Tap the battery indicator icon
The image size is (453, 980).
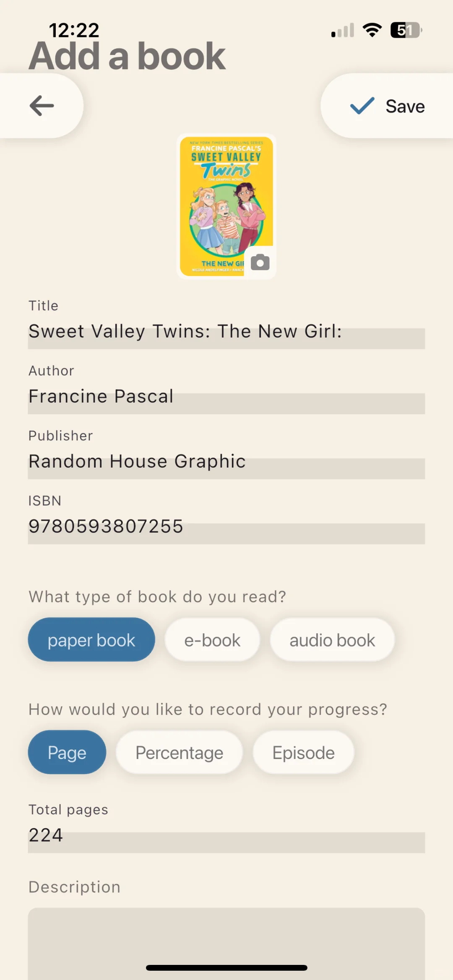click(406, 30)
